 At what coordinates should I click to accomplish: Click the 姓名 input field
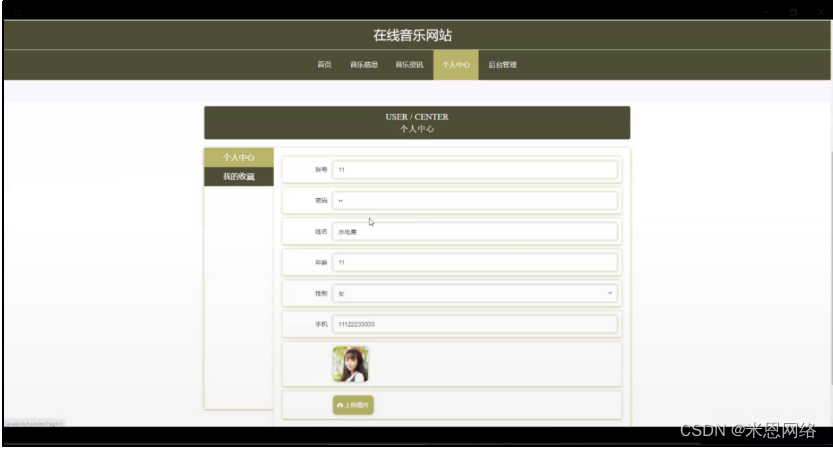click(x=475, y=232)
